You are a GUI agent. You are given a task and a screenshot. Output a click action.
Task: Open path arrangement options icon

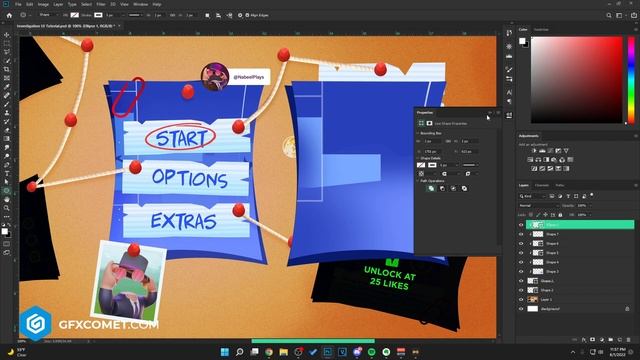229,15
